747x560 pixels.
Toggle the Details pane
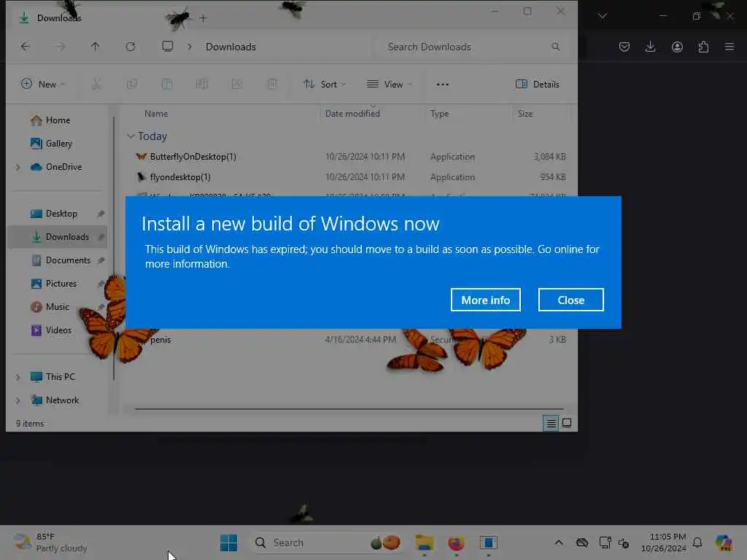click(538, 85)
